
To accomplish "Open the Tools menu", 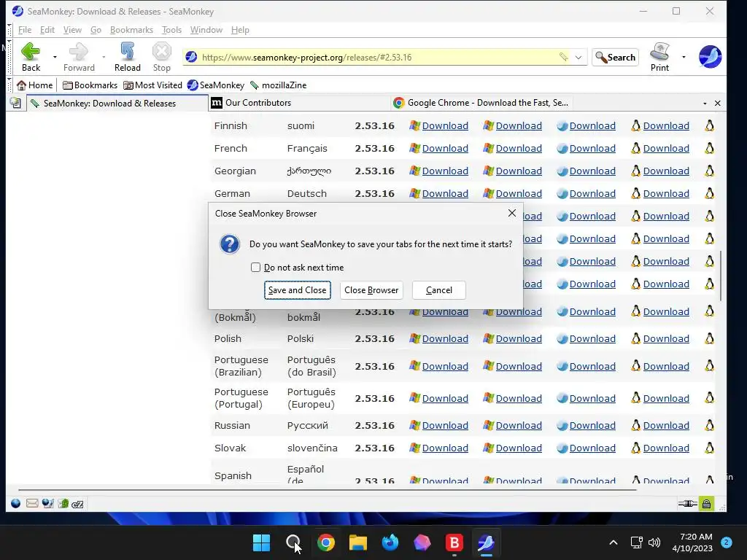I will pos(171,29).
